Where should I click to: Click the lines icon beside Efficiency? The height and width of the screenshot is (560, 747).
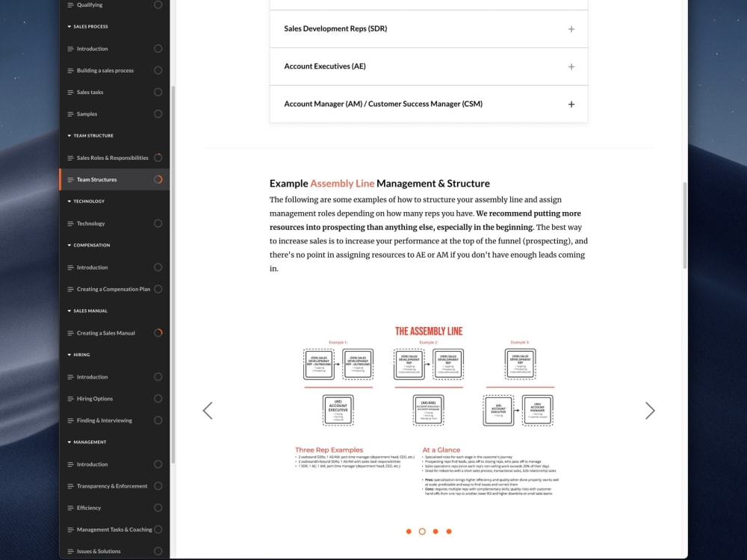click(70, 508)
